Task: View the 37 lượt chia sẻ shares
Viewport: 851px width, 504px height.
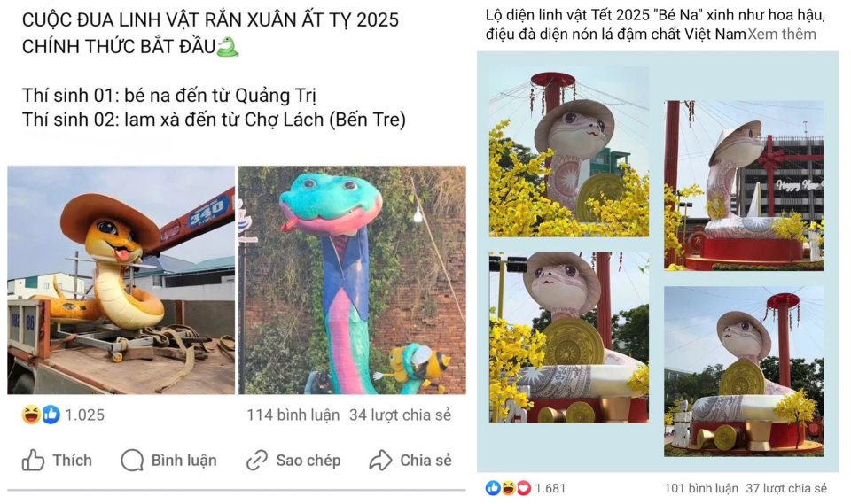Action: coord(786,488)
